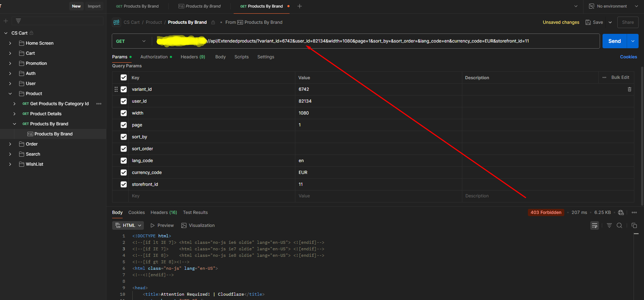The image size is (644, 300).
Task: Expand the Home Screen folder
Action: (x=10, y=43)
